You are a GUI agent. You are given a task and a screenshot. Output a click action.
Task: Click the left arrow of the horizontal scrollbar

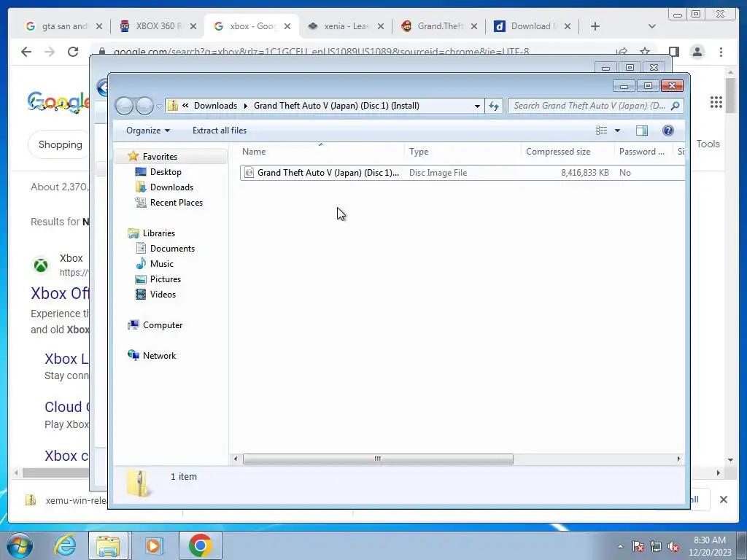[236, 459]
